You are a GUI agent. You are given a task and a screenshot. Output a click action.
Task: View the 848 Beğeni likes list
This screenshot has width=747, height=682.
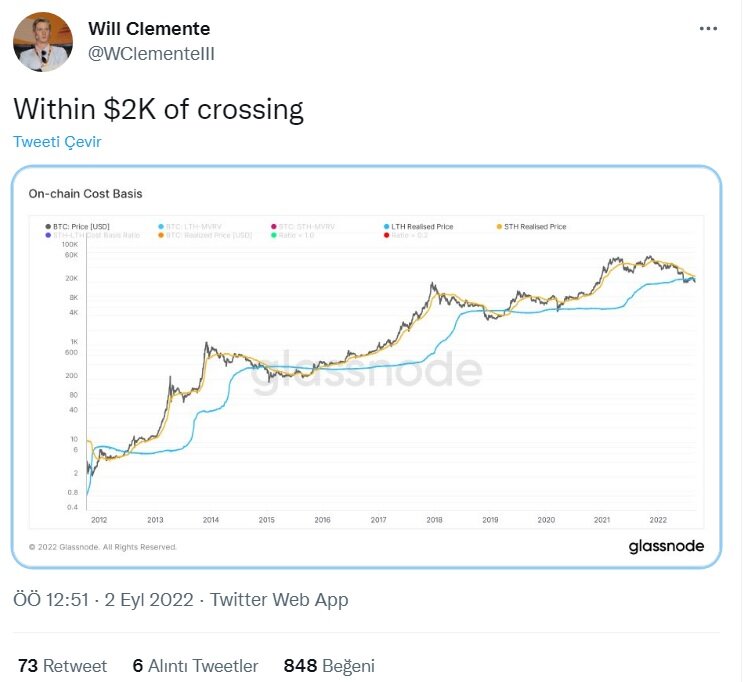[x=329, y=665]
